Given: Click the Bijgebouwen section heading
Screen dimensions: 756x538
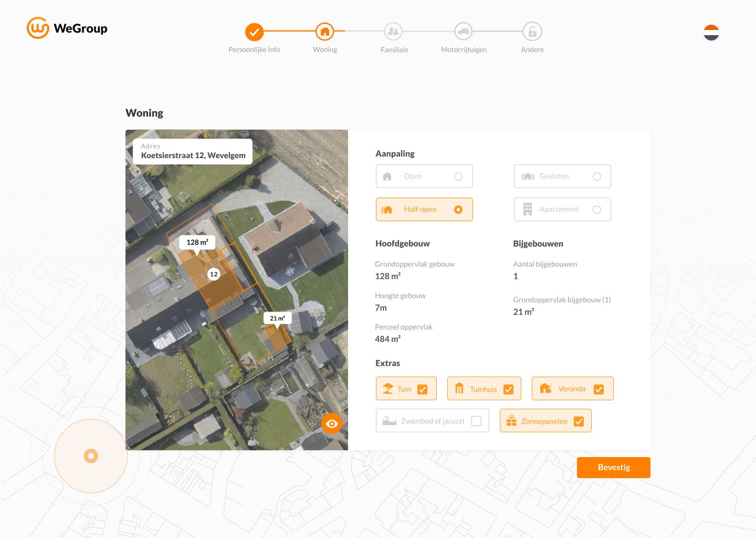Looking at the screenshot, I should [x=538, y=244].
